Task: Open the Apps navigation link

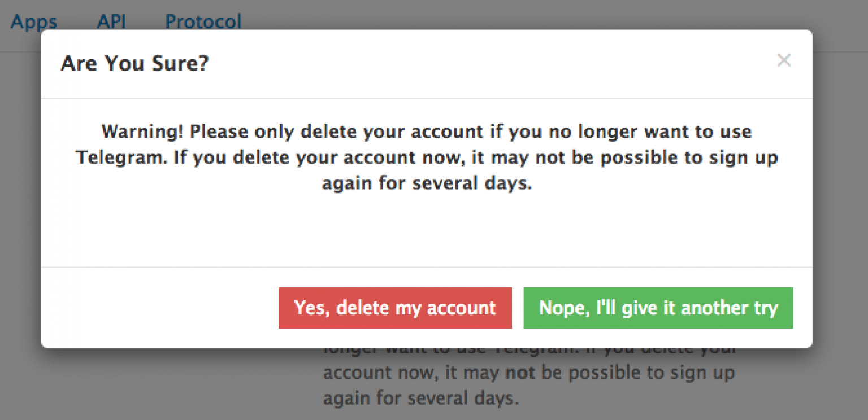Action: pyautogui.click(x=34, y=21)
